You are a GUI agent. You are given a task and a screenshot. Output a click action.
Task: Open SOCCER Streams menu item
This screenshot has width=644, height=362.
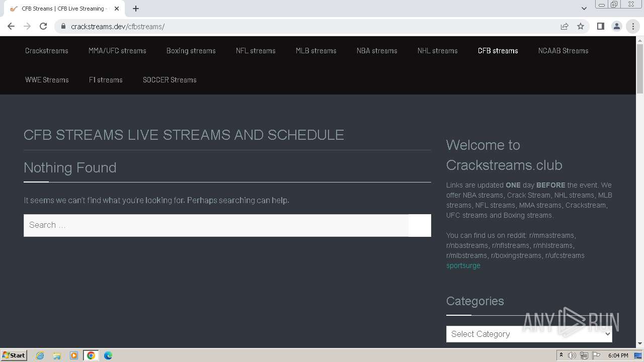[170, 80]
